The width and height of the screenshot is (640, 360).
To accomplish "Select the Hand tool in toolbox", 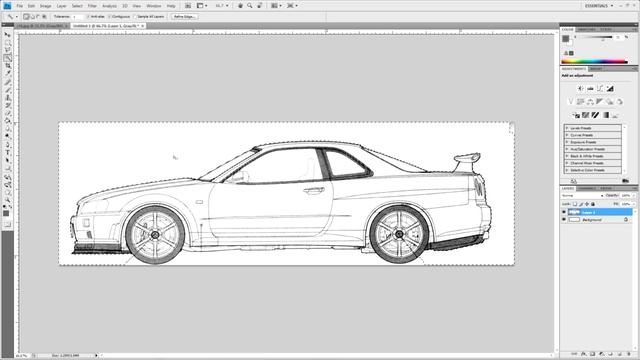I will pyautogui.click(x=7, y=192).
